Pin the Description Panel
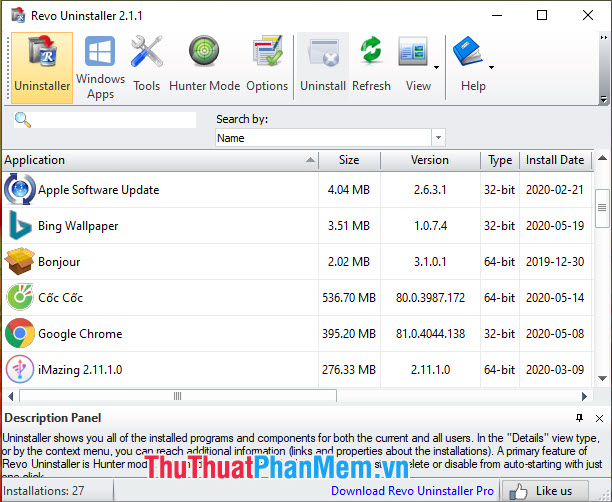 click(x=580, y=418)
